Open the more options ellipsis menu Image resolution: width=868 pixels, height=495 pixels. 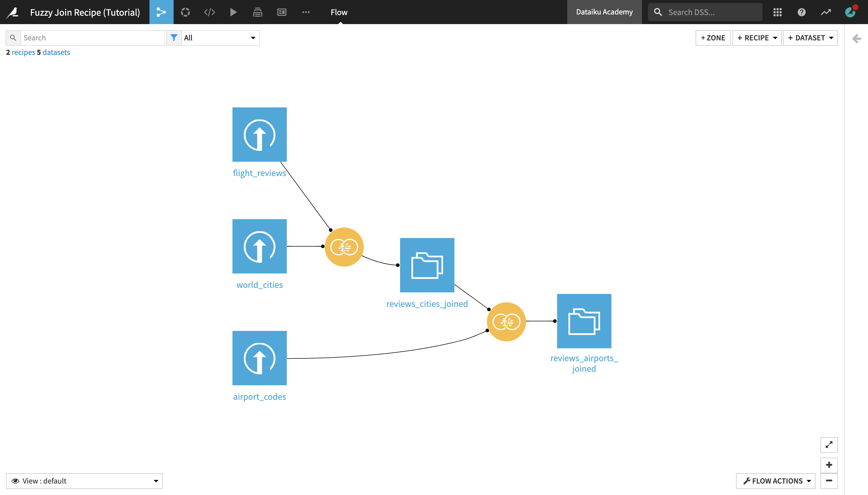(306, 12)
